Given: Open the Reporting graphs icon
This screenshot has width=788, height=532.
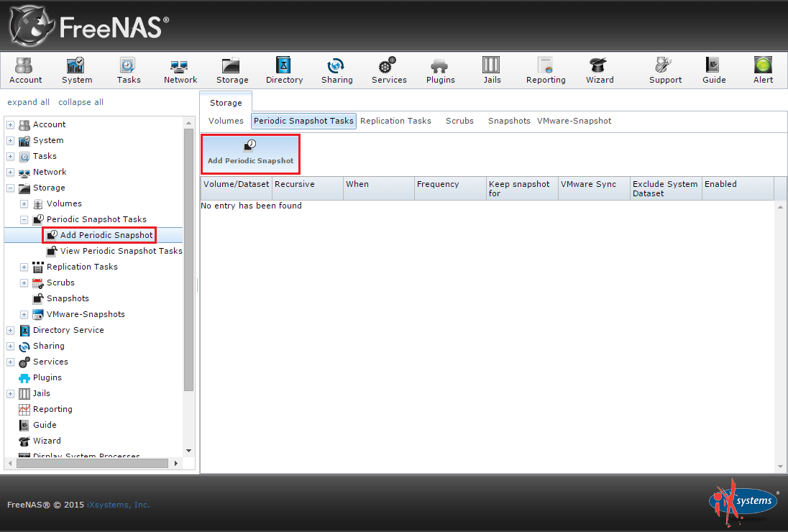Looking at the screenshot, I should [545, 70].
